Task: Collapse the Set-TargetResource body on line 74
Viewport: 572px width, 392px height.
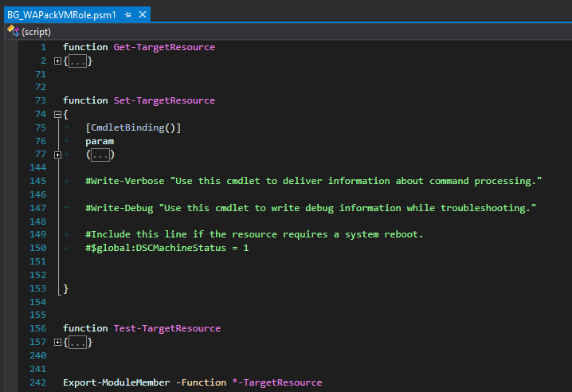Action: [x=57, y=115]
